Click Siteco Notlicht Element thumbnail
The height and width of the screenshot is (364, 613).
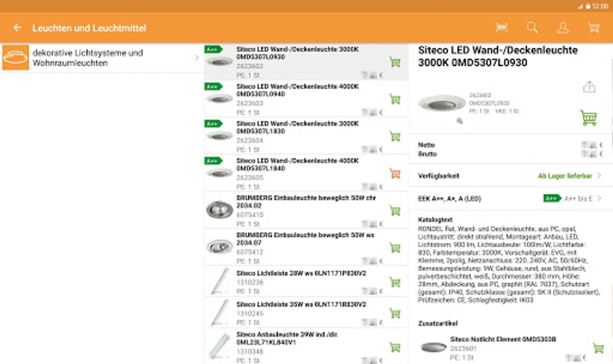pos(433,348)
